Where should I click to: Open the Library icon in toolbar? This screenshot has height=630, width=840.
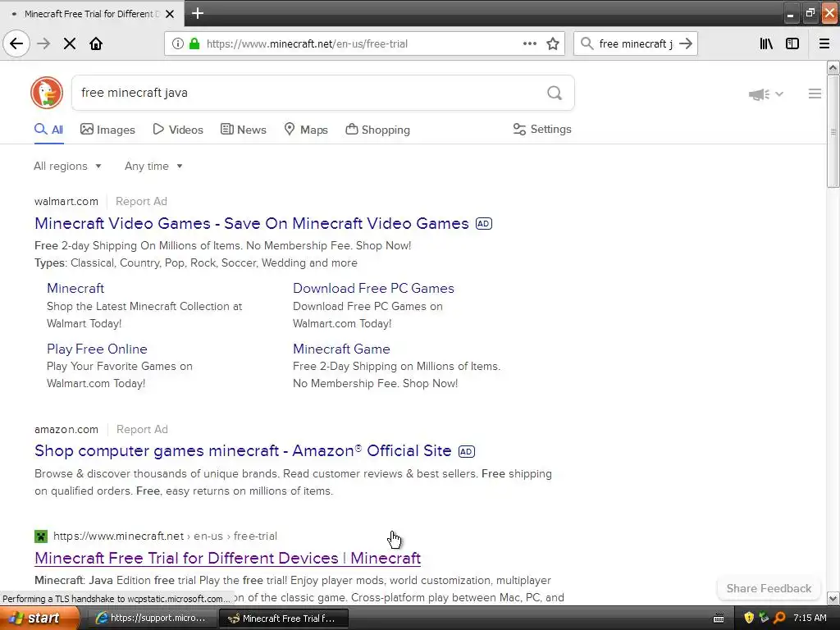coord(766,43)
